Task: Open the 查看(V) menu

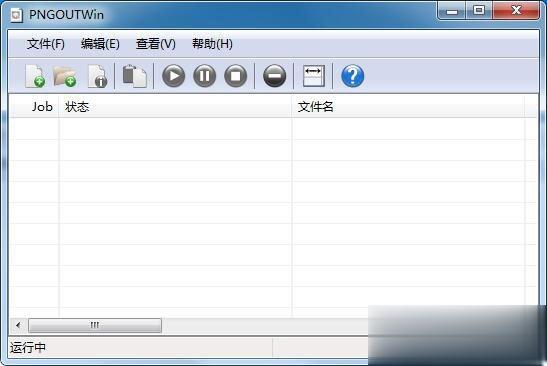Action: pos(156,44)
